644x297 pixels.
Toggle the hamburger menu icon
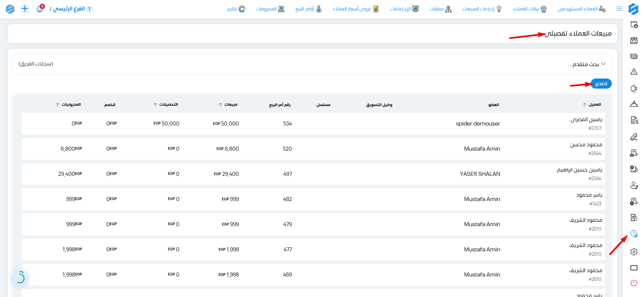pyautogui.click(x=619, y=9)
